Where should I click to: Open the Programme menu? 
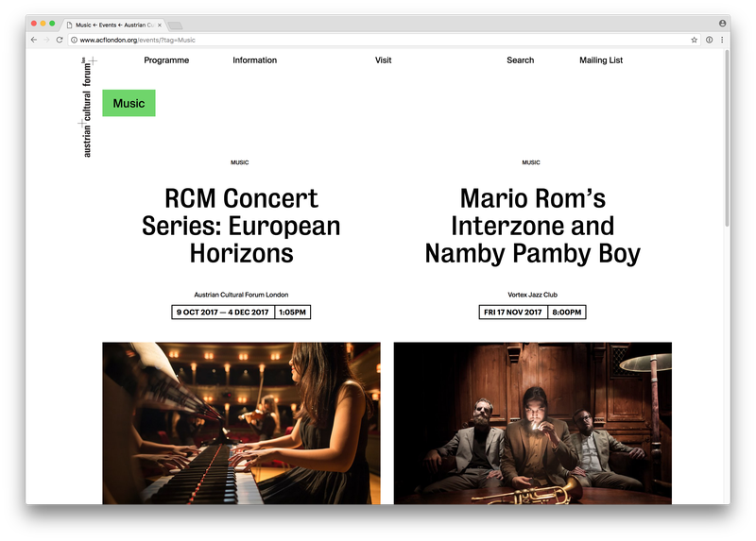tap(166, 60)
